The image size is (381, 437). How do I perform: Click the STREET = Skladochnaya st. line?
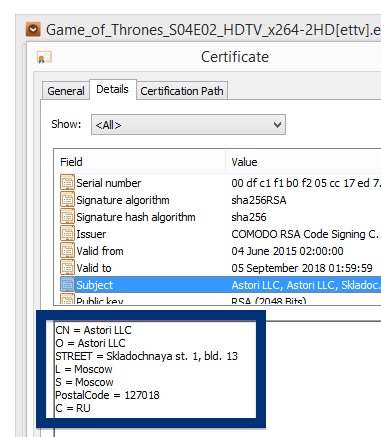point(147,356)
